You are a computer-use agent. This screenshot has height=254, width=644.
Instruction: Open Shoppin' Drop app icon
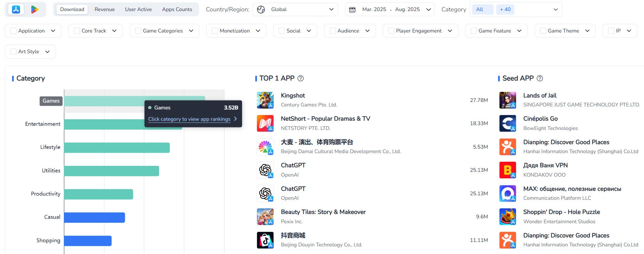(508, 217)
